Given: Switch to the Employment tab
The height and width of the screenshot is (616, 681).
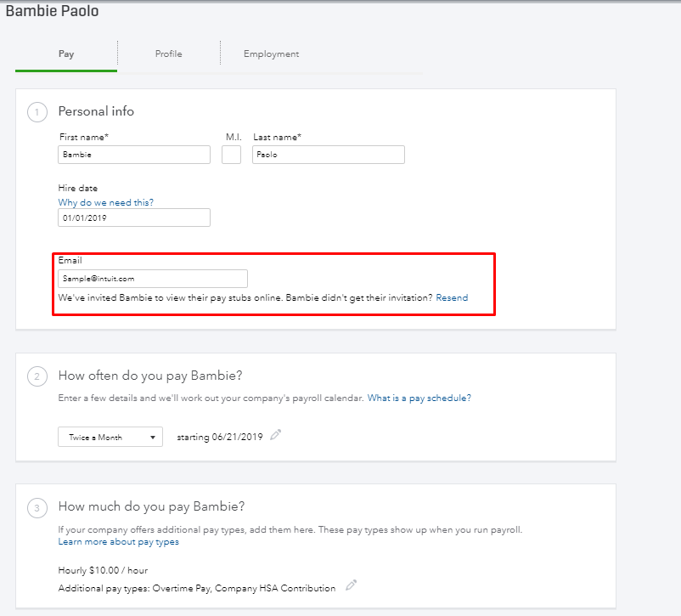Looking at the screenshot, I should (x=271, y=54).
